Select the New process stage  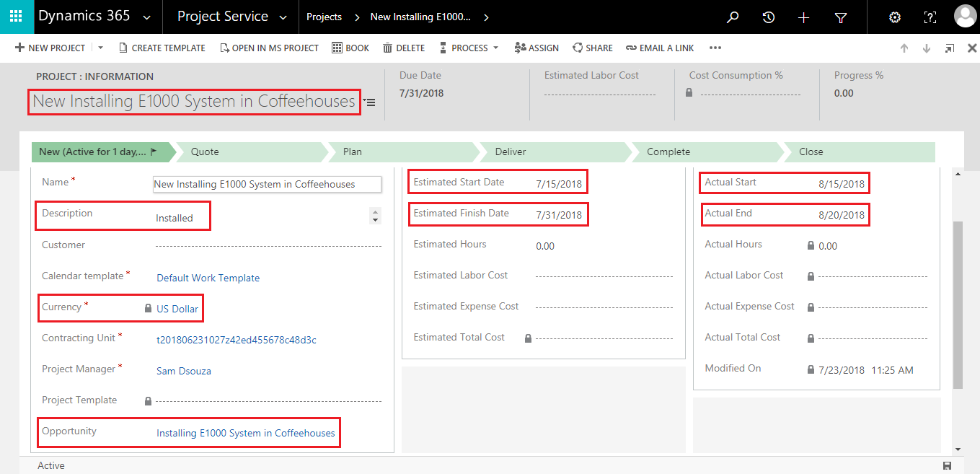pos(102,152)
